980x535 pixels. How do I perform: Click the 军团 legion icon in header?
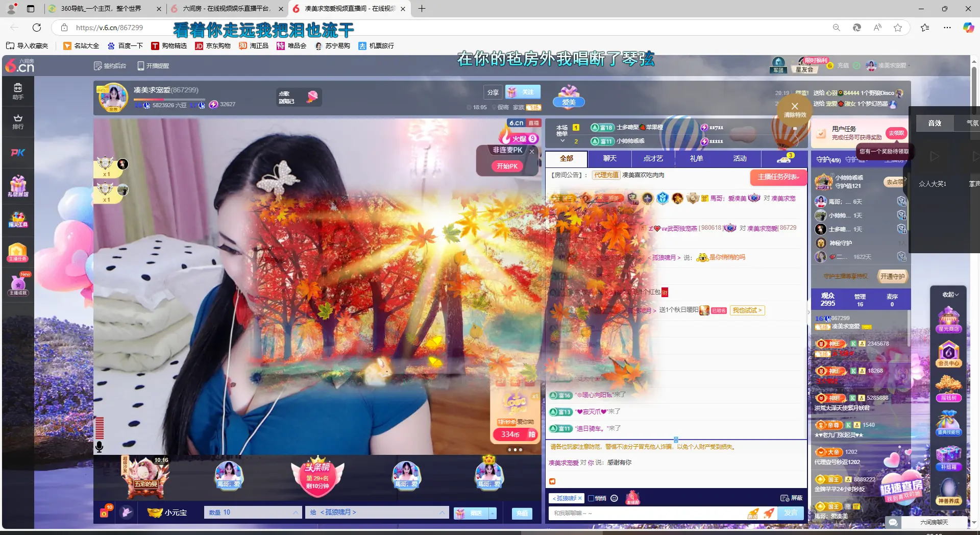point(778,65)
